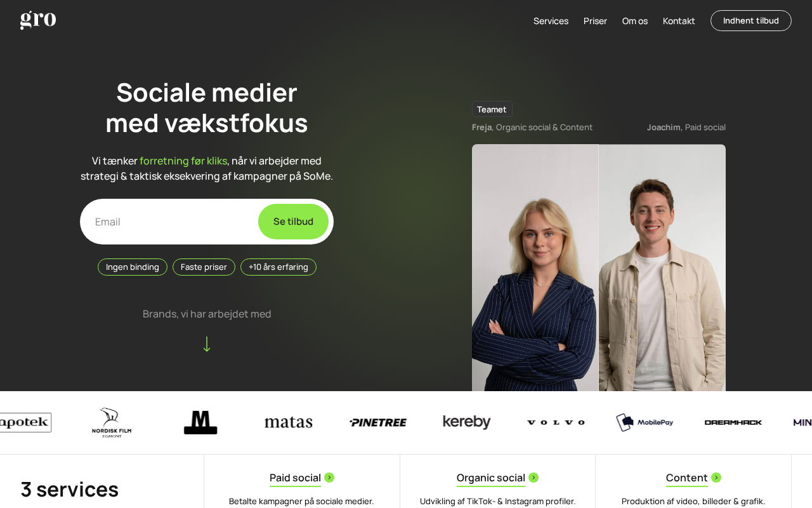The width and height of the screenshot is (812, 508).
Task: Click the Indhent tilbud button
Action: [751, 20]
